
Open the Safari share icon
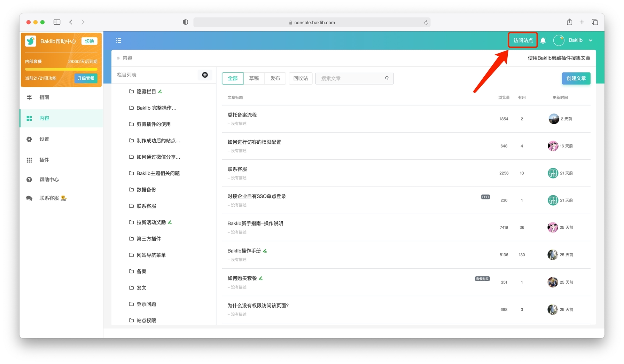point(569,22)
